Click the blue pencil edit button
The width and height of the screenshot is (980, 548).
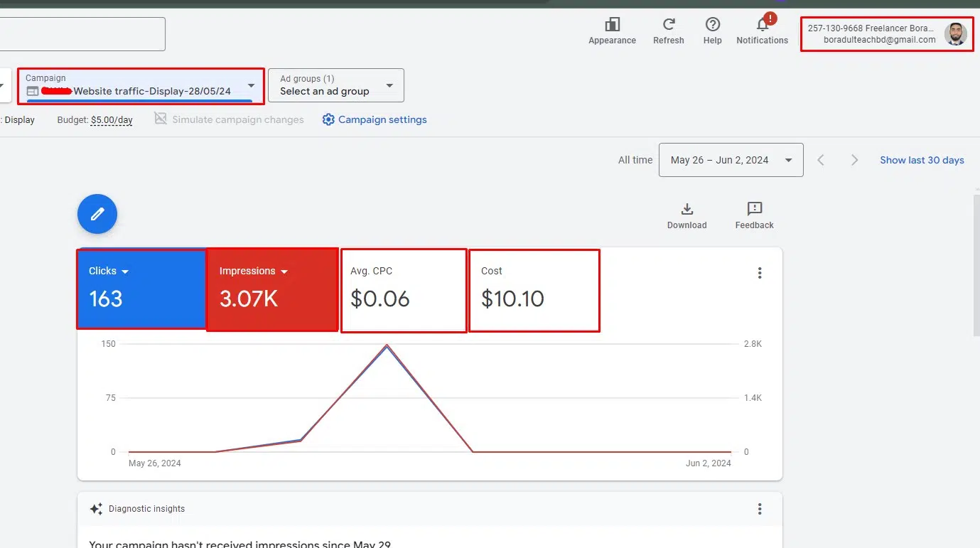tap(97, 213)
